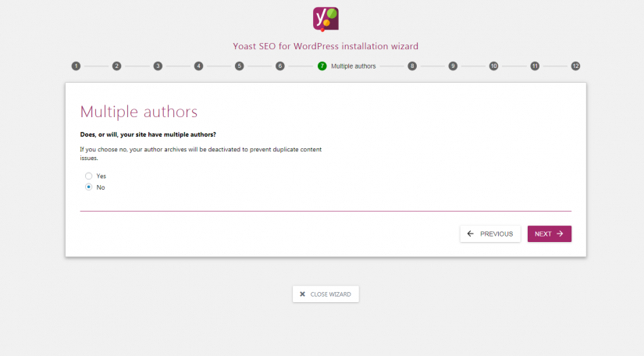
Task: Jump to step 2 circle
Action: coord(116,66)
